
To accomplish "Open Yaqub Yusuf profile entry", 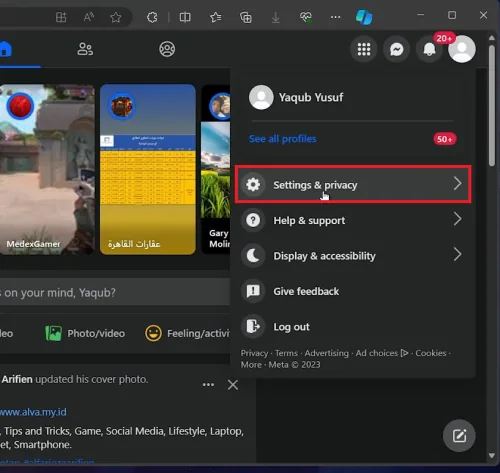I will (352, 97).
